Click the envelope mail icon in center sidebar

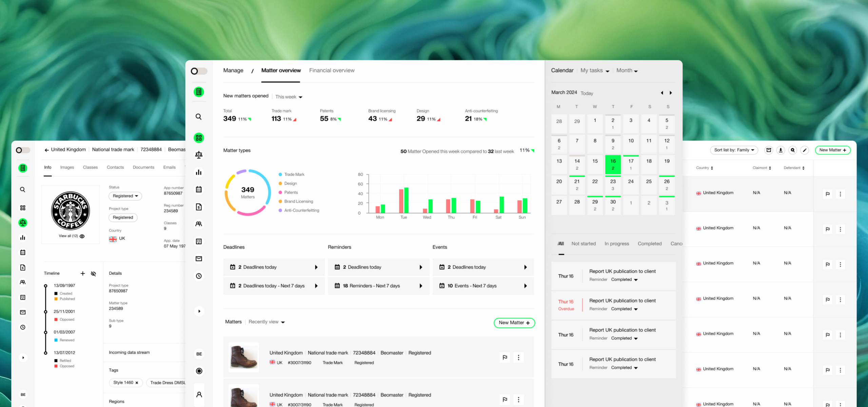pos(199,259)
